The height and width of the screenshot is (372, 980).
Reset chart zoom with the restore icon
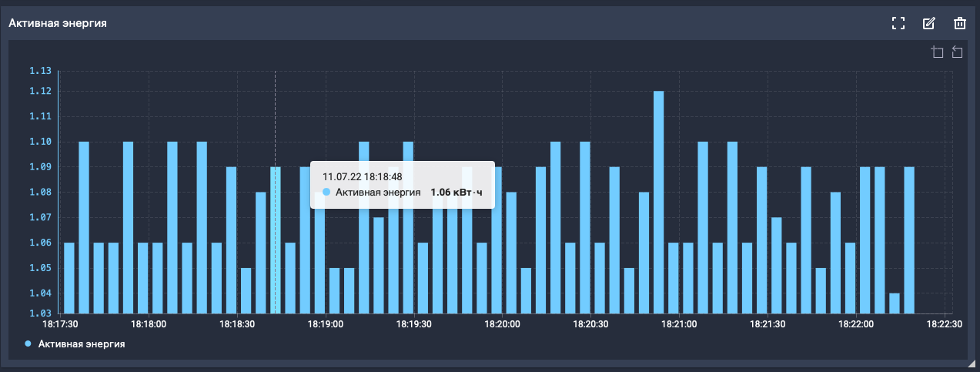[x=957, y=52]
